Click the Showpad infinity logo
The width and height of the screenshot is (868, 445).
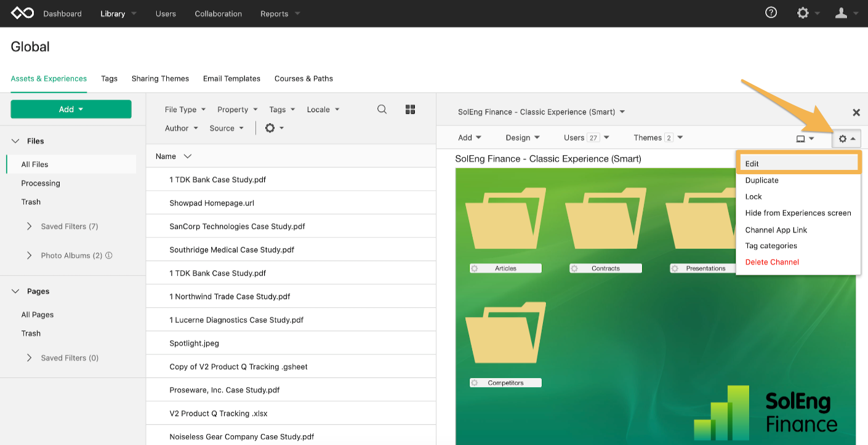(22, 13)
